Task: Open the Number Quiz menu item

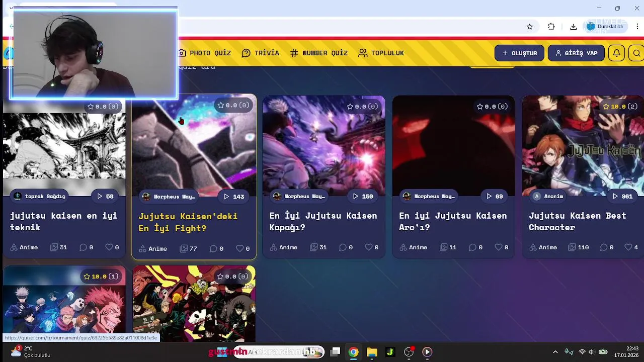Action: point(319,53)
